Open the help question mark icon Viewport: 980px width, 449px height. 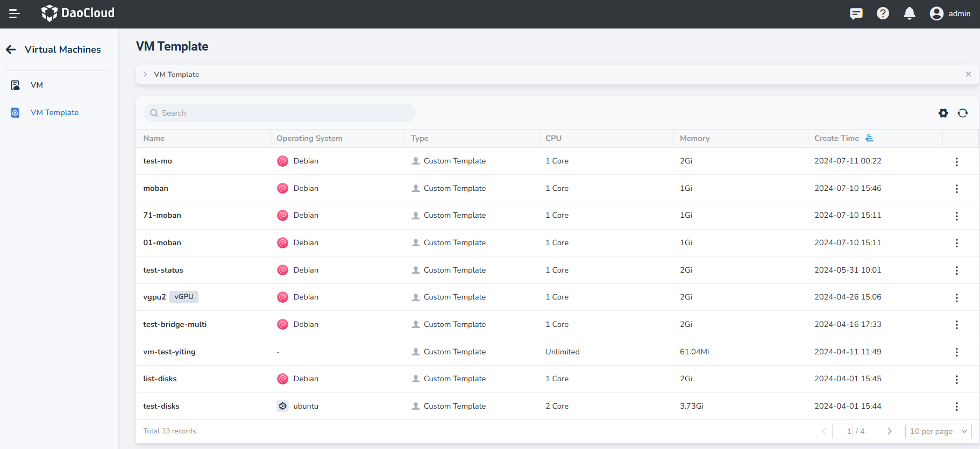(x=883, y=13)
